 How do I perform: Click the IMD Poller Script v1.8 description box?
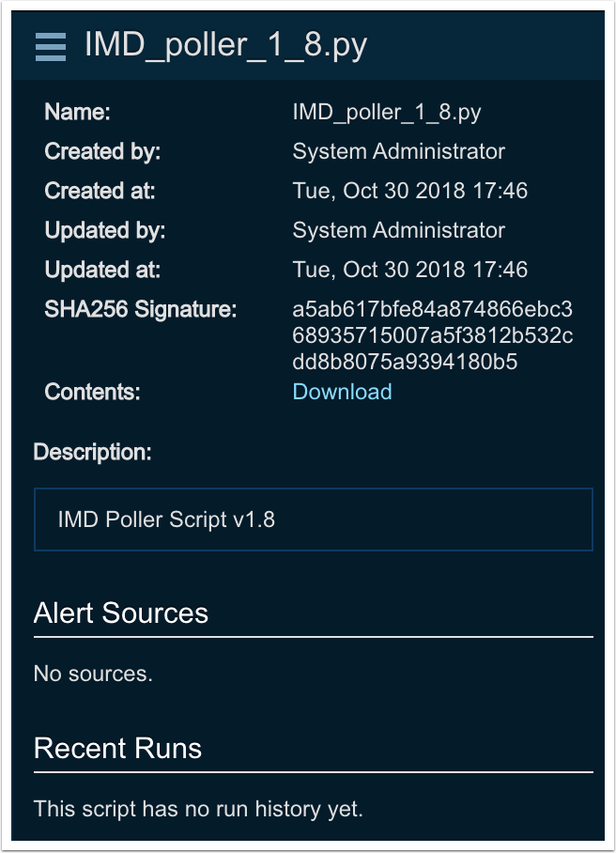pos(313,520)
